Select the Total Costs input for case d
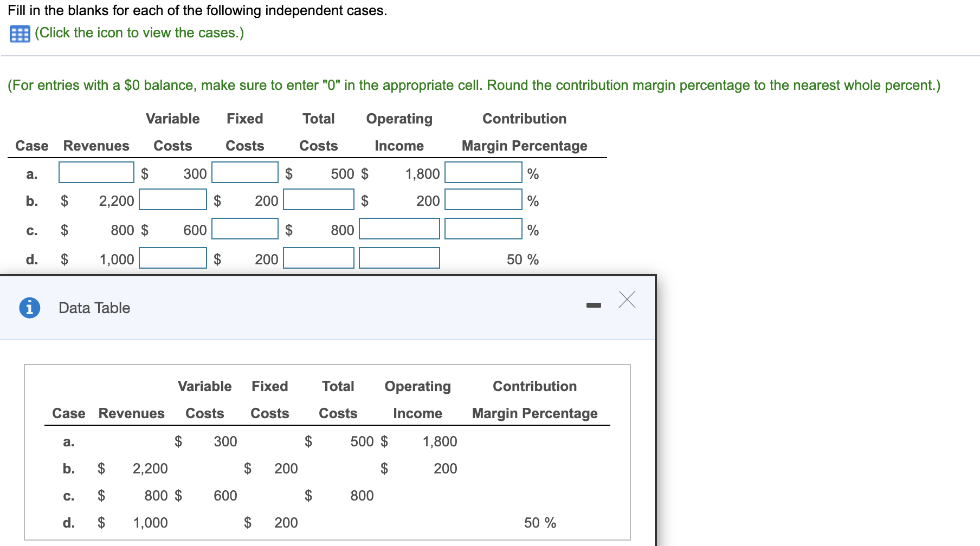 (x=319, y=258)
